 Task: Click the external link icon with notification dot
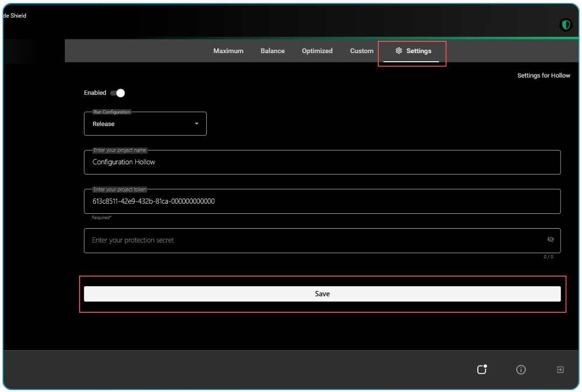point(481,369)
